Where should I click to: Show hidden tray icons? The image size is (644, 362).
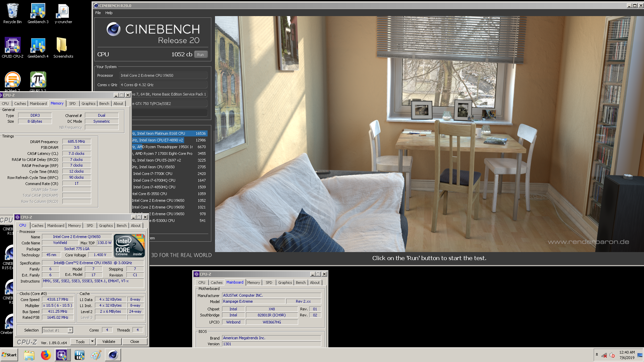(x=597, y=355)
